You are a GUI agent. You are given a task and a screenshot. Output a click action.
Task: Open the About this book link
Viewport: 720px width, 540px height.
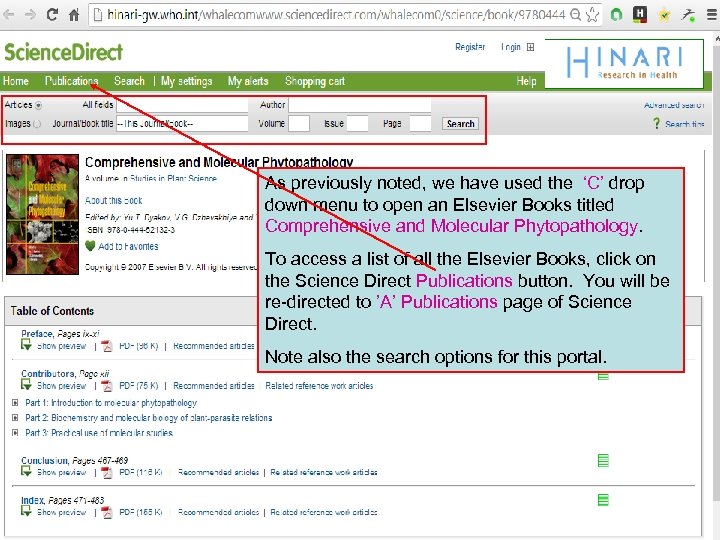(x=113, y=200)
